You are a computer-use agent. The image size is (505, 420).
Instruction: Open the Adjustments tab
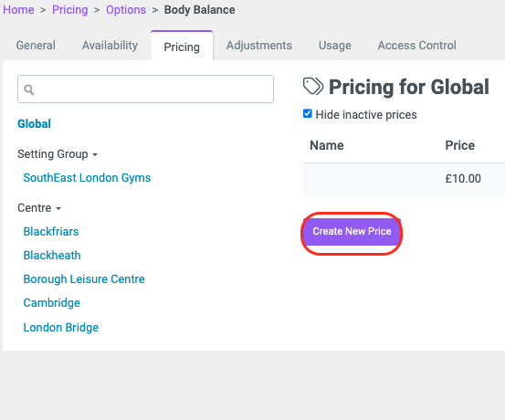point(259,46)
